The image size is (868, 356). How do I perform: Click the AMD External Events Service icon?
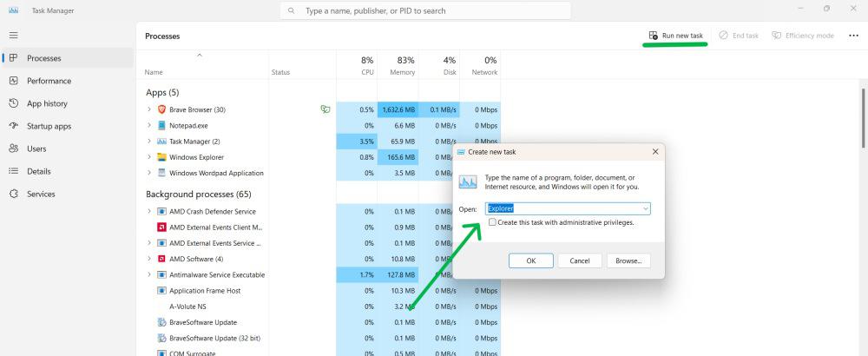(161, 243)
